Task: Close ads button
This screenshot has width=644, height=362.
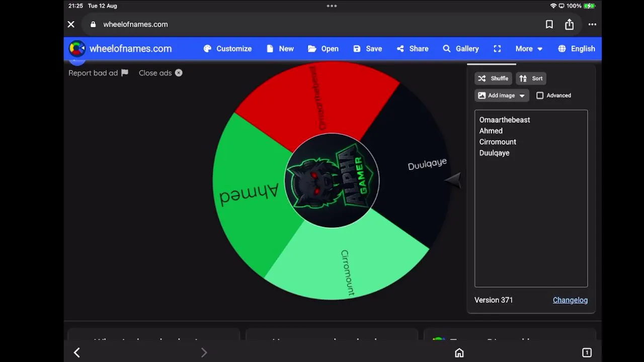Action: coord(160,73)
